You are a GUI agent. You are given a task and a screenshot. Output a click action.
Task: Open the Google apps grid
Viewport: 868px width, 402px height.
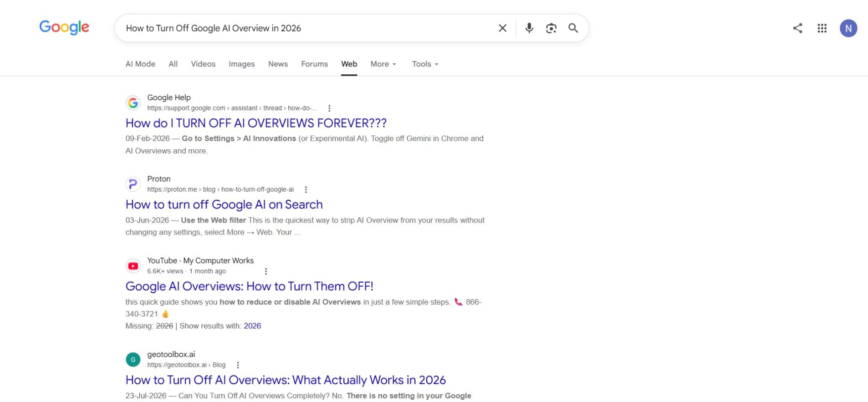822,28
